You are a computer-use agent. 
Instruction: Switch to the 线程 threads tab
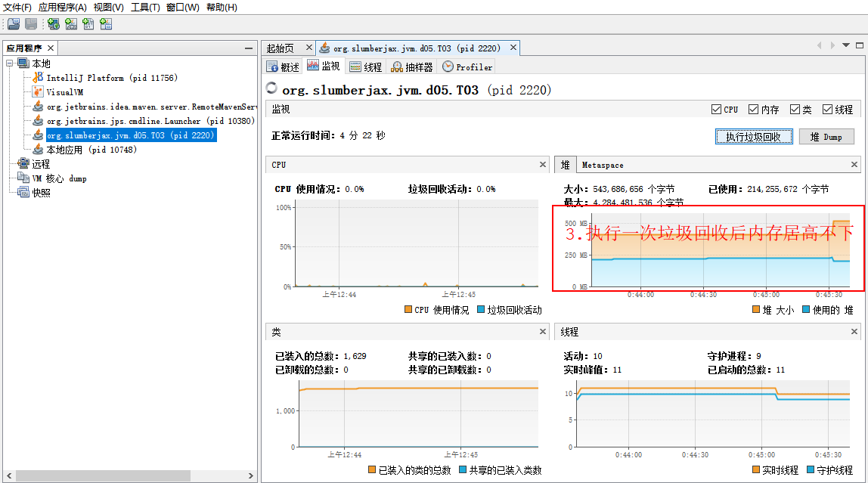366,67
